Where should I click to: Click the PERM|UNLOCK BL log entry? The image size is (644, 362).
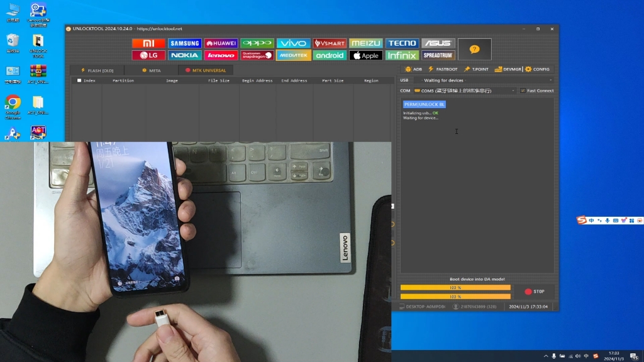coord(425,104)
